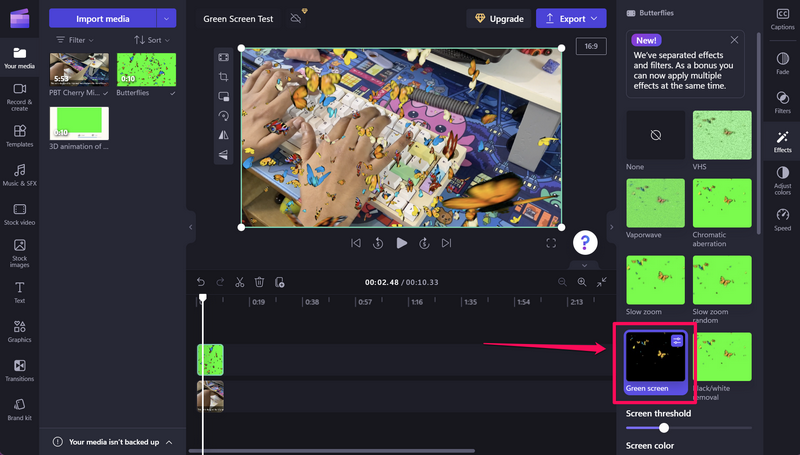Toggle the Vaporwave effect thumbnail
This screenshot has height=455, width=800.
pos(656,203)
